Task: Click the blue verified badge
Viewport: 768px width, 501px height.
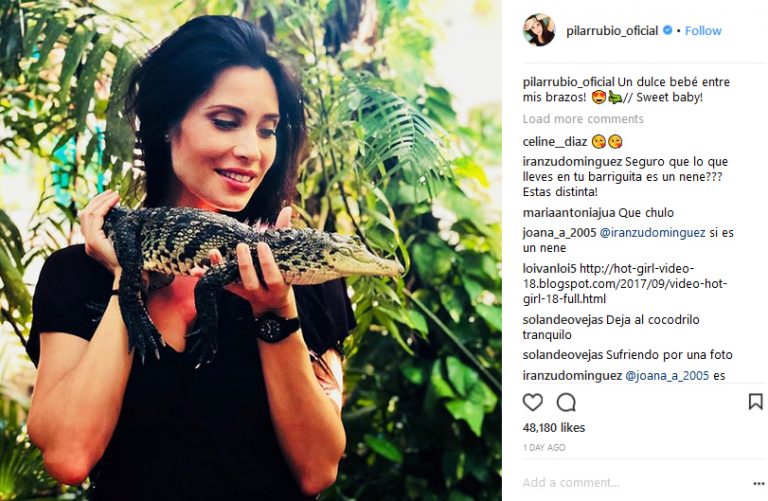Action: [667, 30]
